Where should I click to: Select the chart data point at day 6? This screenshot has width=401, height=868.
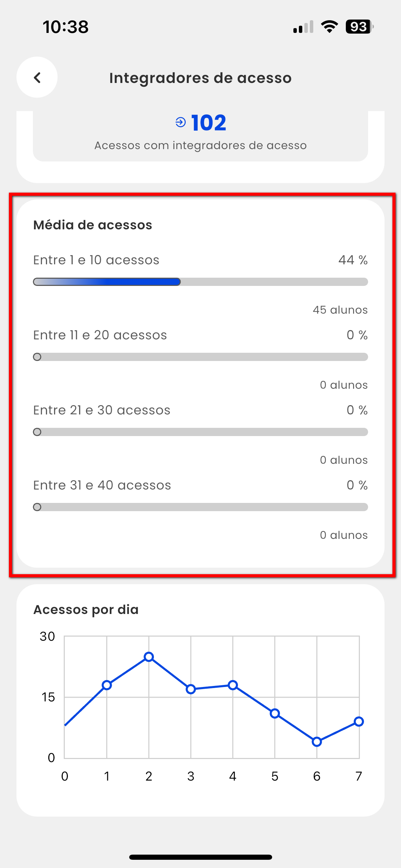317,742
